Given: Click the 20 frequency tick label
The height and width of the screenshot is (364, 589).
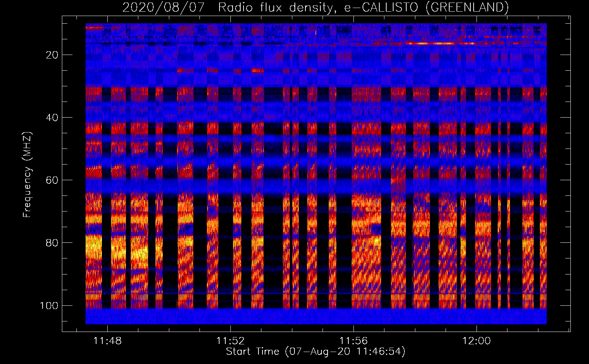Looking at the screenshot, I should 52,55.
